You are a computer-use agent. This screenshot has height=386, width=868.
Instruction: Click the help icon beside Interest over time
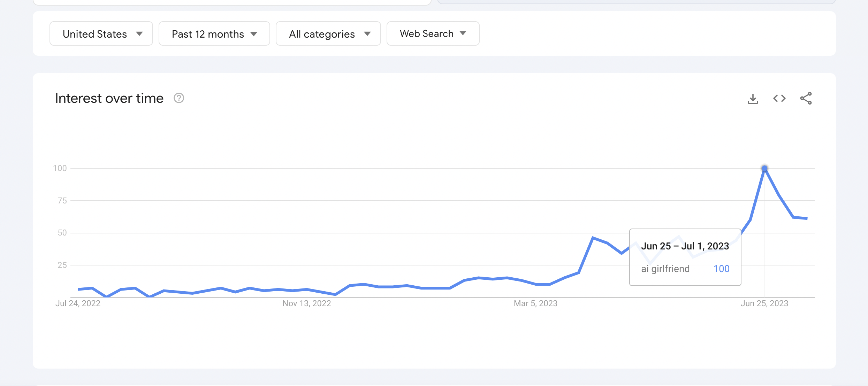click(179, 98)
